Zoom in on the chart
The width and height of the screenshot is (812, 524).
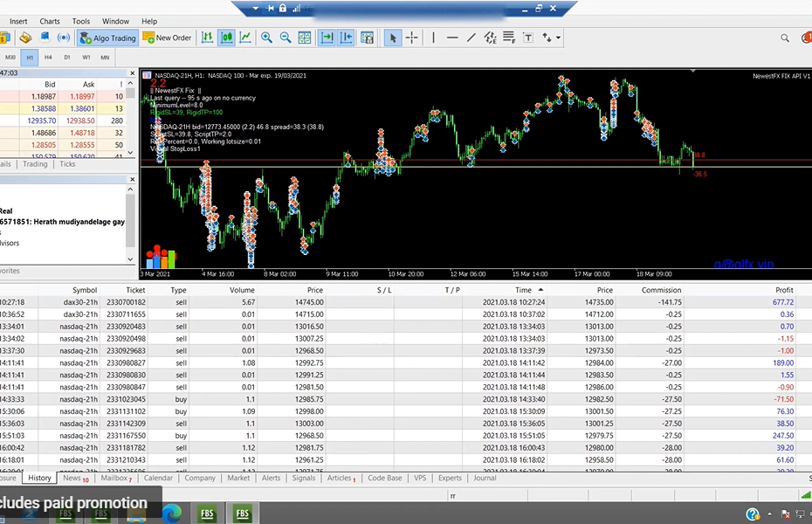pyautogui.click(x=266, y=38)
